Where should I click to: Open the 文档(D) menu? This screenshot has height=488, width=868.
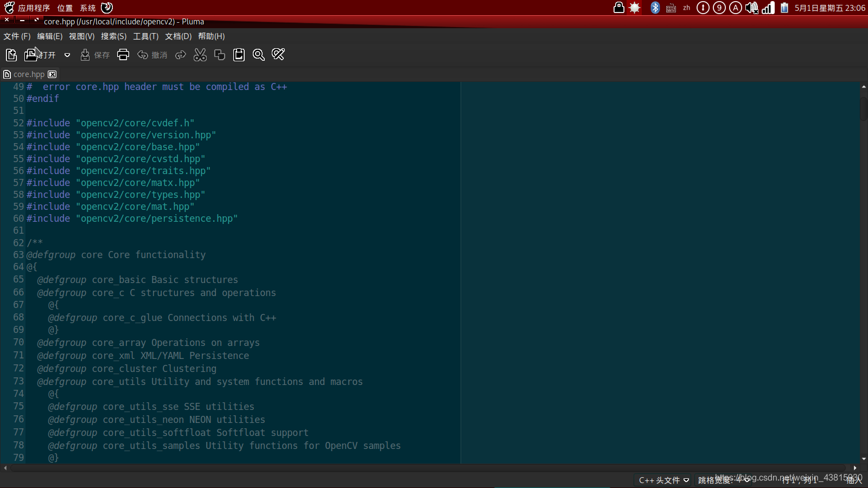[178, 36]
